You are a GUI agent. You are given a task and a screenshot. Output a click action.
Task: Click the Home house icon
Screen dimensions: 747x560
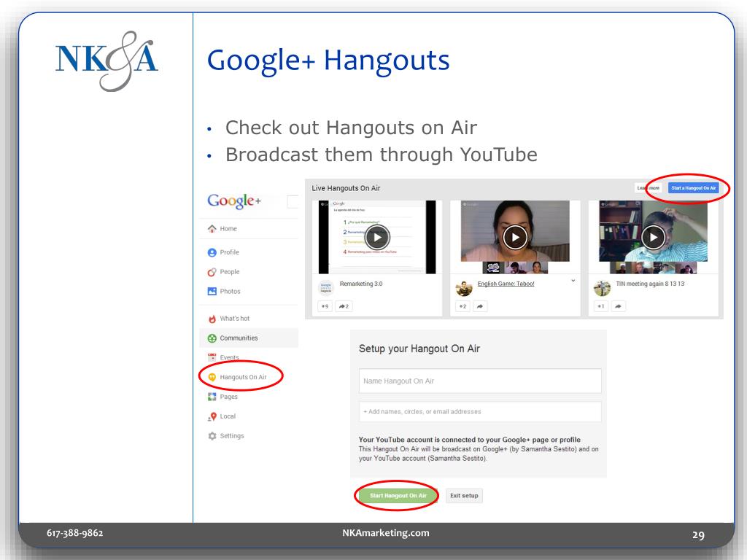coord(212,228)
